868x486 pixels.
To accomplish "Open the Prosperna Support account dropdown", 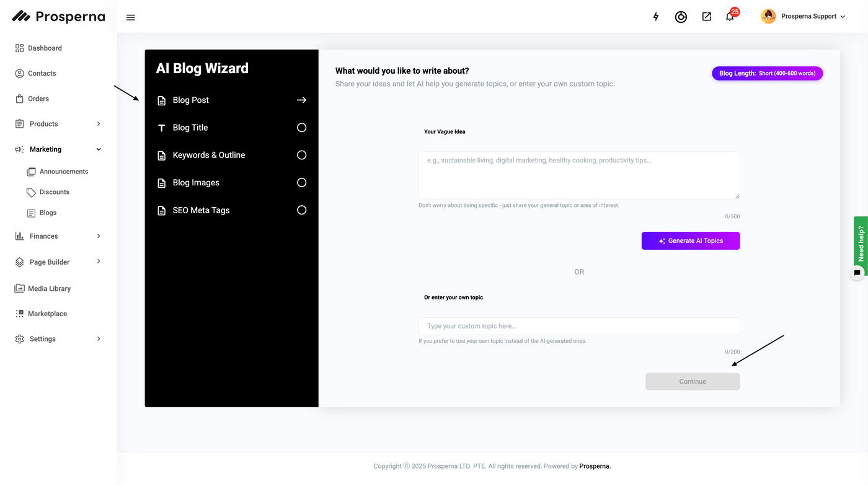I will pyautogui.click(x=804, y=17).
